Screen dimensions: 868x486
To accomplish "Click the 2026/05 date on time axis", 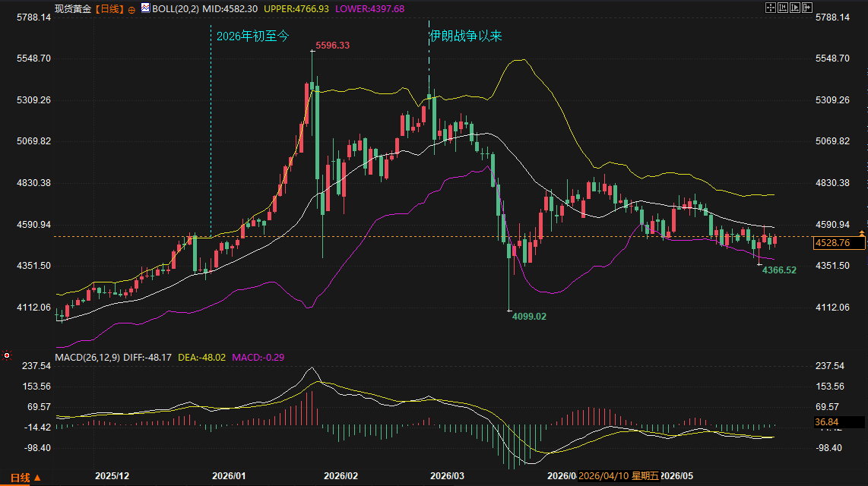I will (x=677, y=476).
